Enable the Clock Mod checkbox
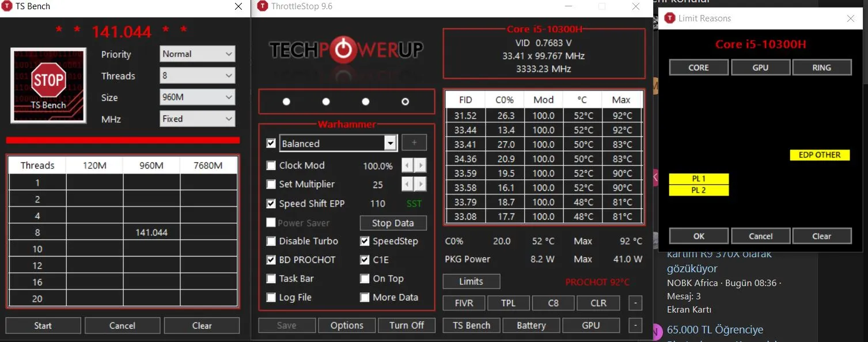The image size is (868, 342). pyautogui.click(x=271, y=166)
